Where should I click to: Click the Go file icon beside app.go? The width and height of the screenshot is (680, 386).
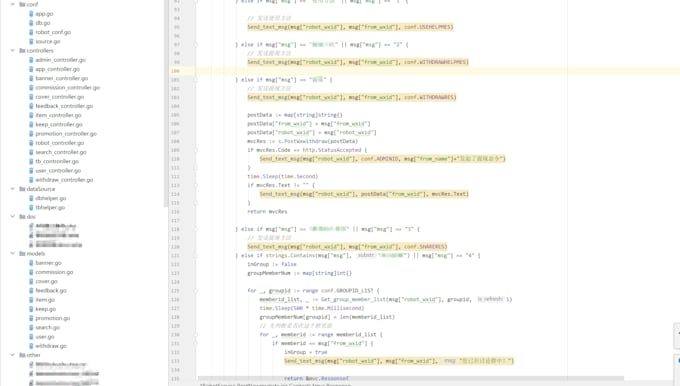(31, 14)
